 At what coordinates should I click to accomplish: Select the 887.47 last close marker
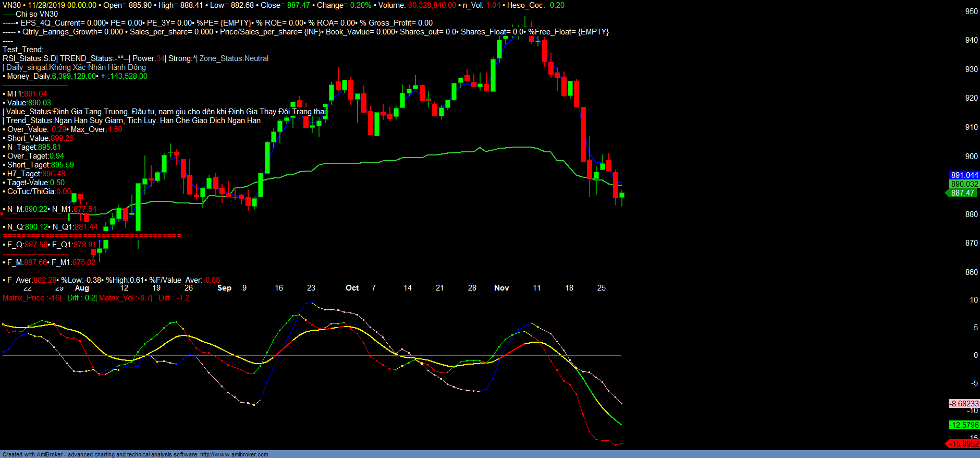click(962, 193)
